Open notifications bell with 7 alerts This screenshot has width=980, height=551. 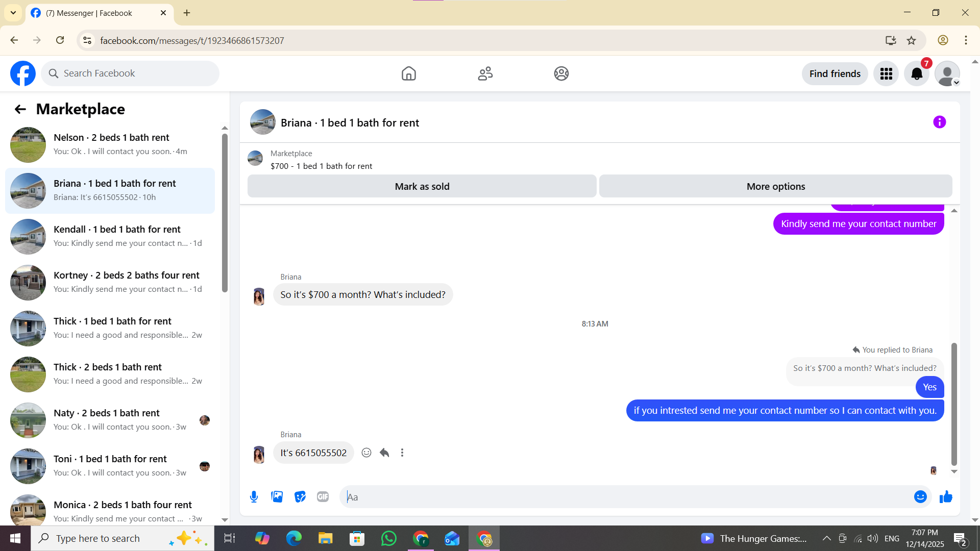917,74
